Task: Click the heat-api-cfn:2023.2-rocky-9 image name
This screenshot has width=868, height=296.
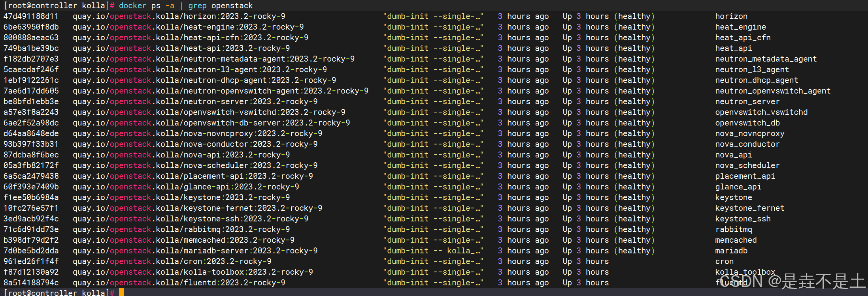Action: pyautogui.click(x=246, y=37)
